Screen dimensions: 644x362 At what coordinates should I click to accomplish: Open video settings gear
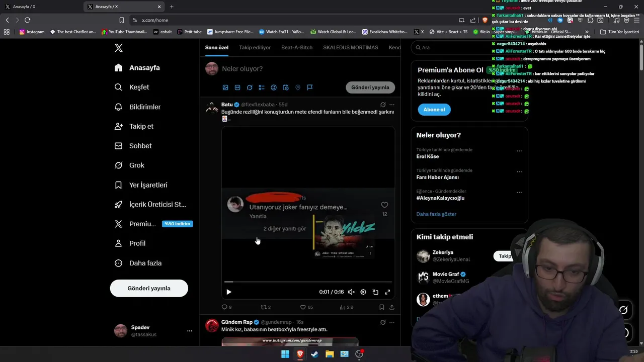pyautogui.click(x=363, y=292)
